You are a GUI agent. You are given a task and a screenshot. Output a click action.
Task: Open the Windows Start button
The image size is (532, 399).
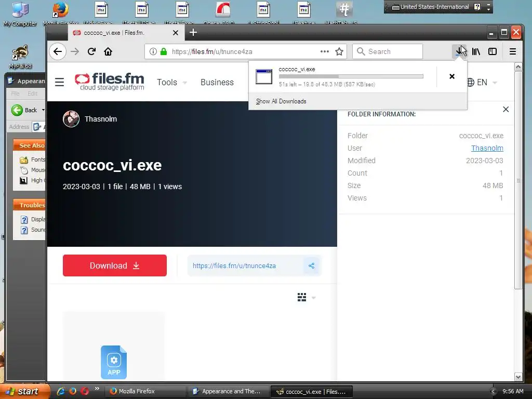pos(24,391)
